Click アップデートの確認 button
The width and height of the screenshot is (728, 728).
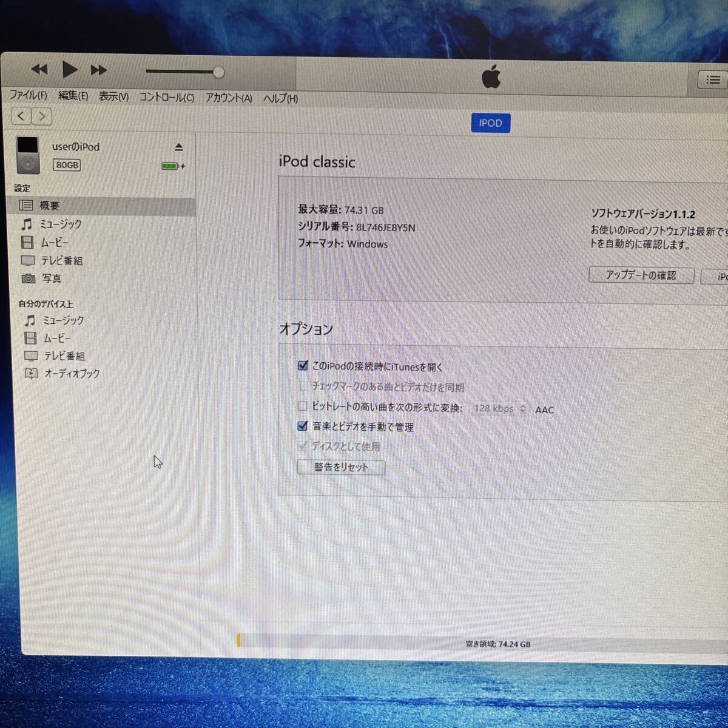click(x=641, y=275)
